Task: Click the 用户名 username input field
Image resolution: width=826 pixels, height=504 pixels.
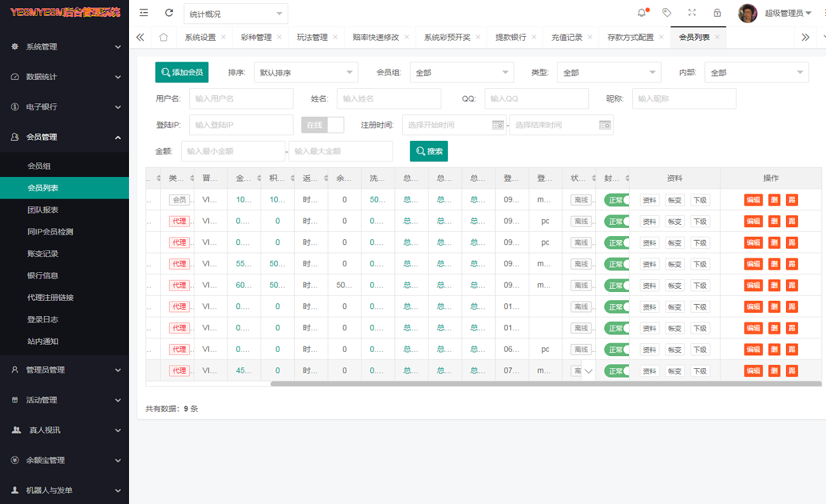Action: (241, 99)
